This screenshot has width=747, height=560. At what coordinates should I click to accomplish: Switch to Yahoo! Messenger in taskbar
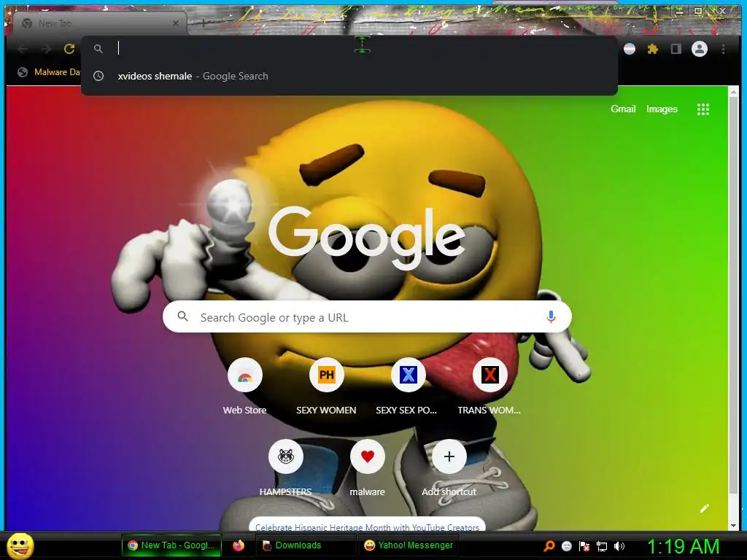(x=409, y=545)
